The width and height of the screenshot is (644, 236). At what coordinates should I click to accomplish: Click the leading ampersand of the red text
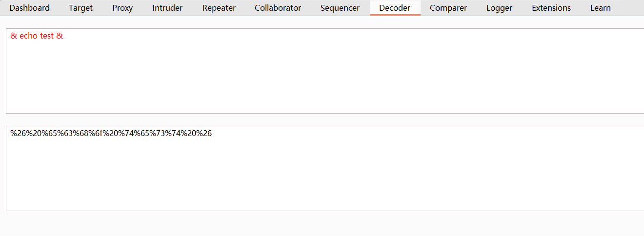point(13,36)
